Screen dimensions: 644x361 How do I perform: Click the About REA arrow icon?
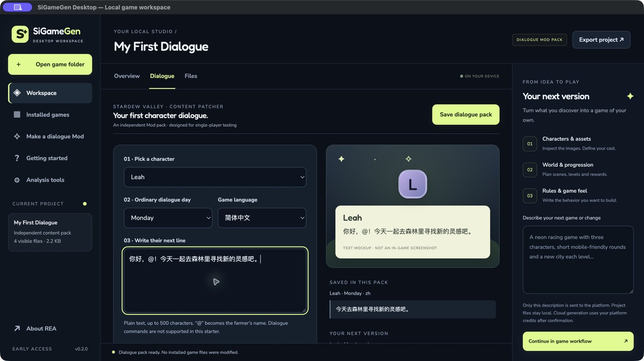tap(17, 328)
